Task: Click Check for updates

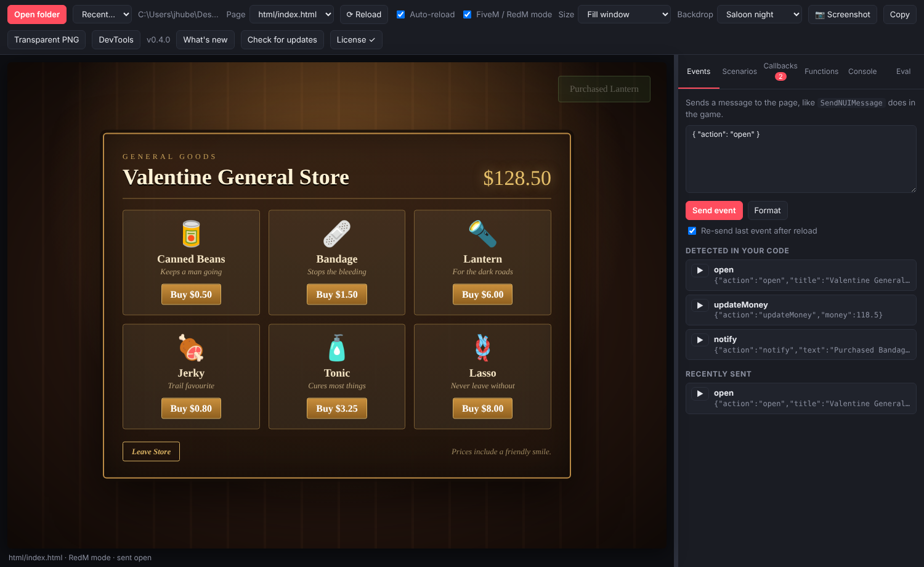Action: (x=282, y=39)
